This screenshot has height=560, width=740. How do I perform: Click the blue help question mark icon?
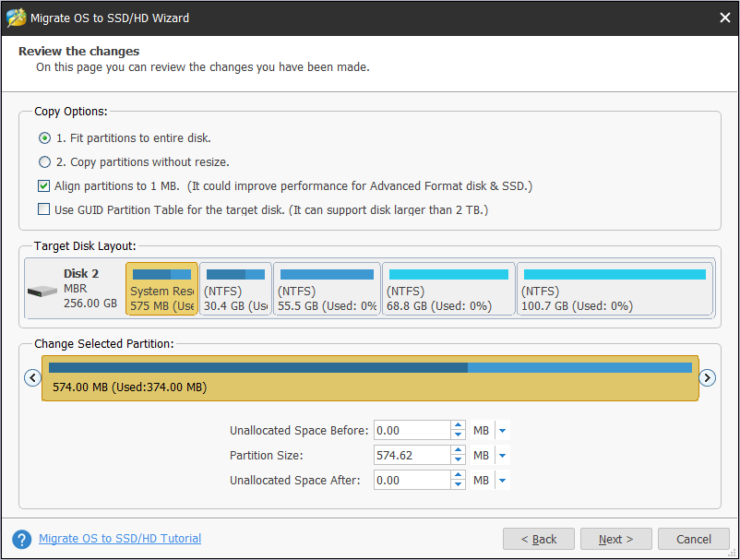pyautogui.click(x=21, y=539)
